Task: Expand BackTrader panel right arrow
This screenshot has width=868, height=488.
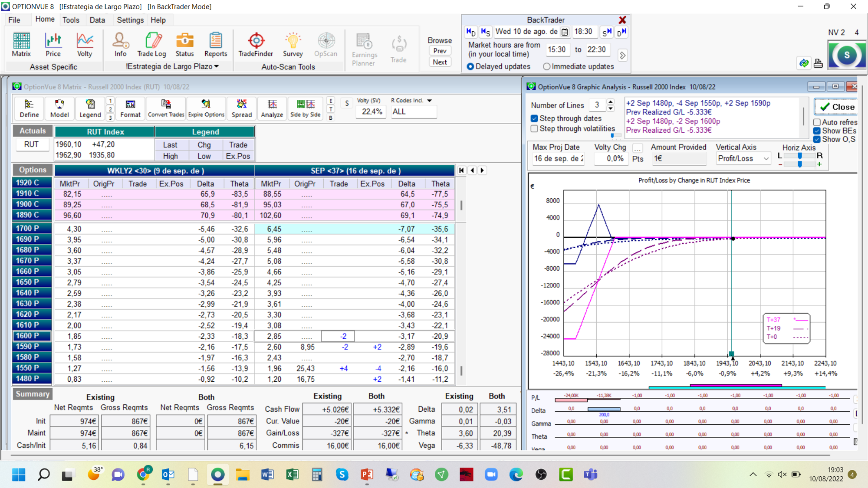Action: [x=622, y=56]
